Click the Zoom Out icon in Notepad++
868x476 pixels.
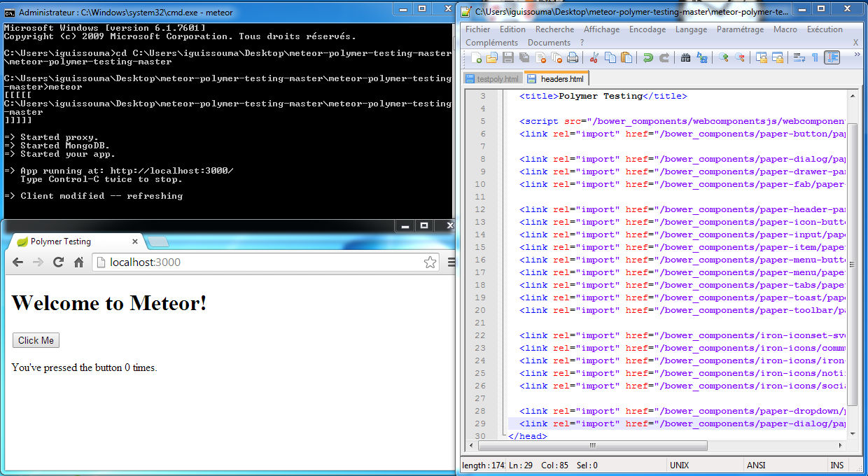[x=739, y=57]
